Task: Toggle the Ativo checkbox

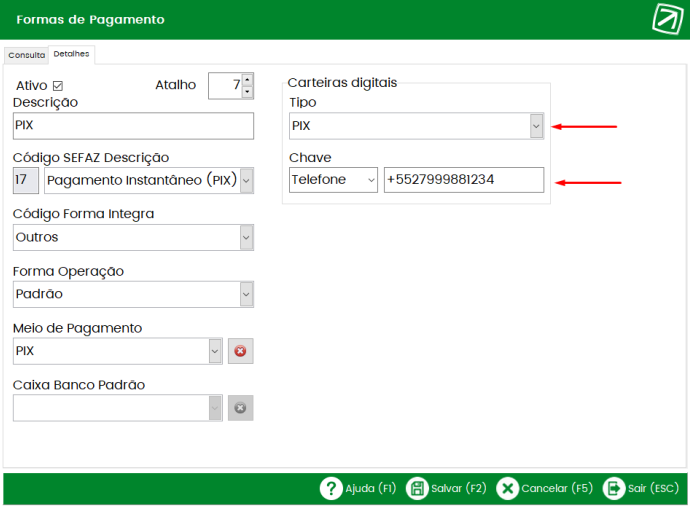Action: (x=58, y=86)
